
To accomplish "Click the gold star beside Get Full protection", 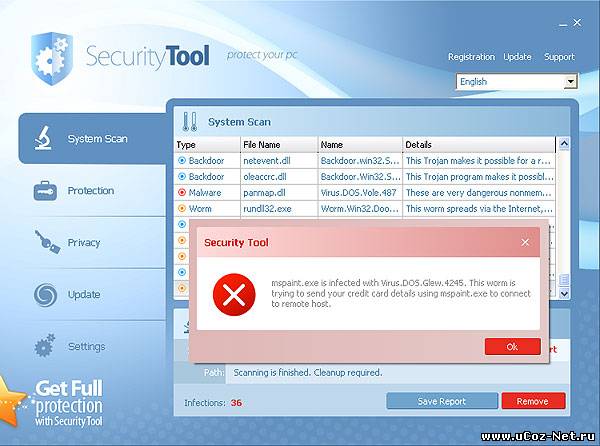I will 11,402.
